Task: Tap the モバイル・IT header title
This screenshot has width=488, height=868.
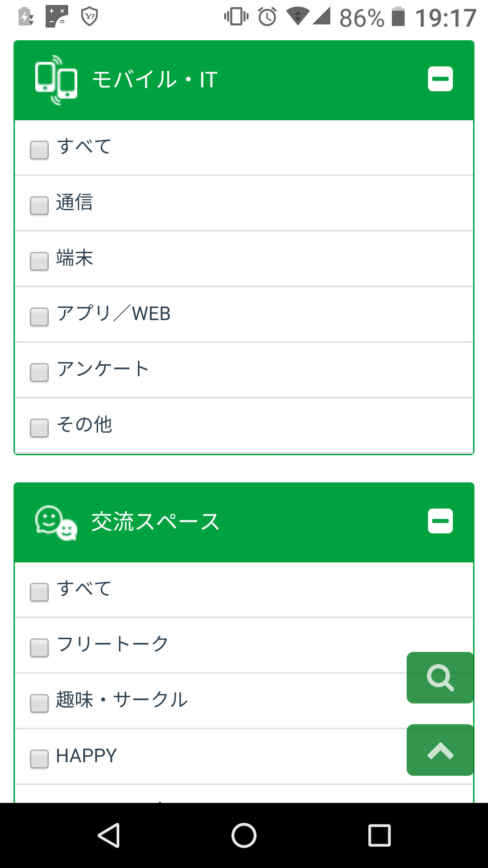Action: pyautogui.click(x=155, y=80)
